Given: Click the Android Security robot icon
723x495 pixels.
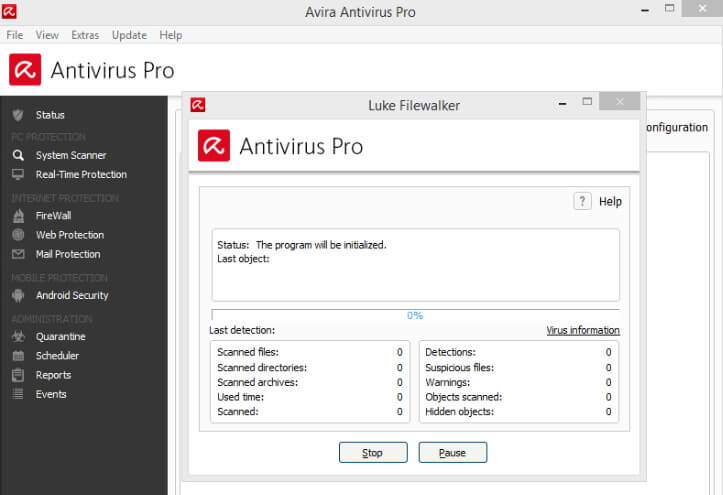Looking at the screenshot, I should 18,295.
